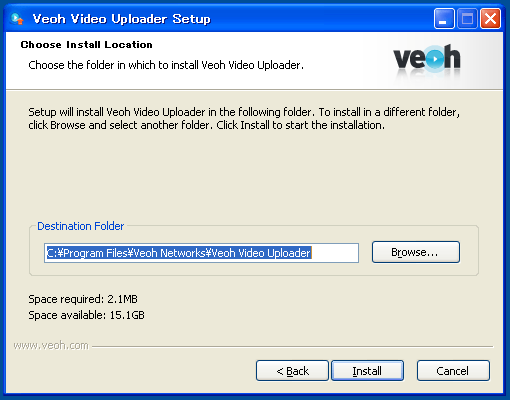Click the Choose Install Location heading
510x400 pixels.
[x=86, y=45]
